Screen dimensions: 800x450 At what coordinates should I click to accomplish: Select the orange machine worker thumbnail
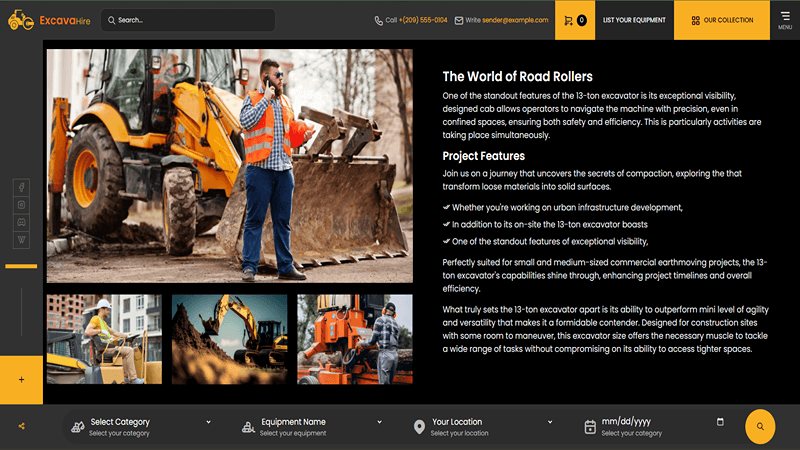tap(355, 339)
